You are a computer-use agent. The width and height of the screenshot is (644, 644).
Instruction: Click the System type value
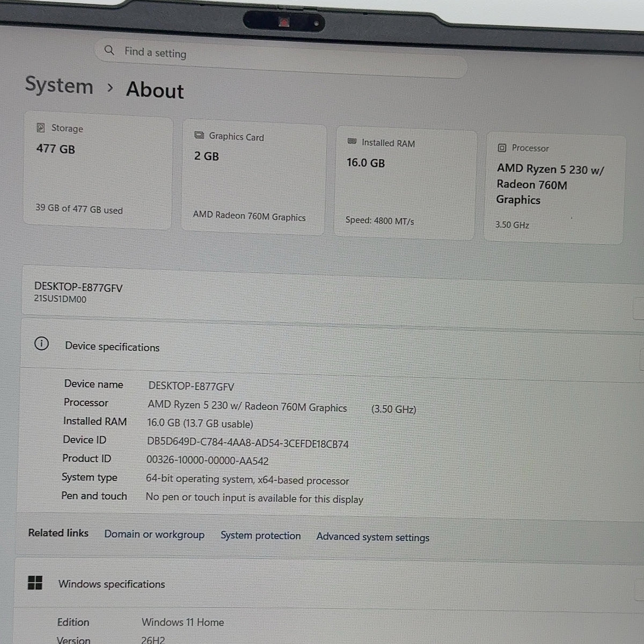click(x=247, y=480)
